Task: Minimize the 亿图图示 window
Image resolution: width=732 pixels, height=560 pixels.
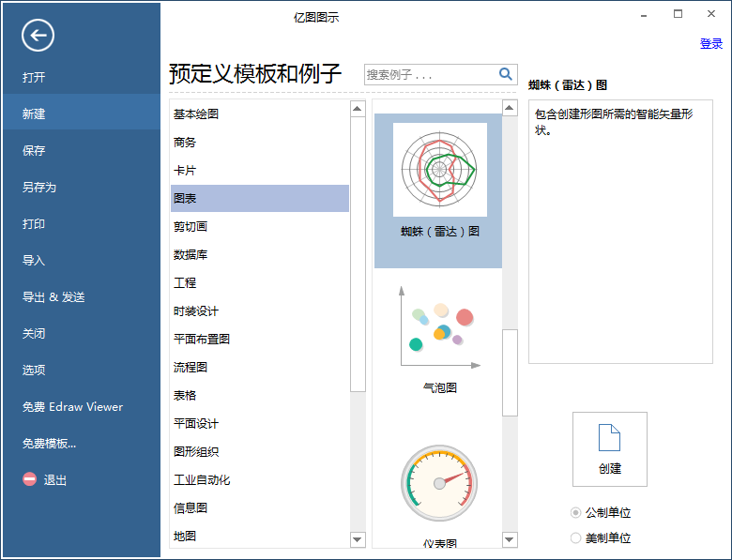Action: pyautogui.click(x=644, y=14)
